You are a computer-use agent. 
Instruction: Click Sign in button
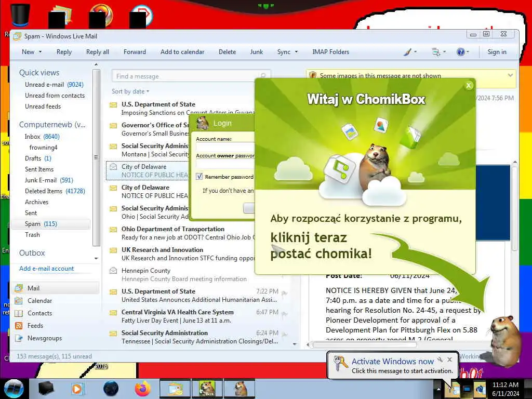point(497,52)
